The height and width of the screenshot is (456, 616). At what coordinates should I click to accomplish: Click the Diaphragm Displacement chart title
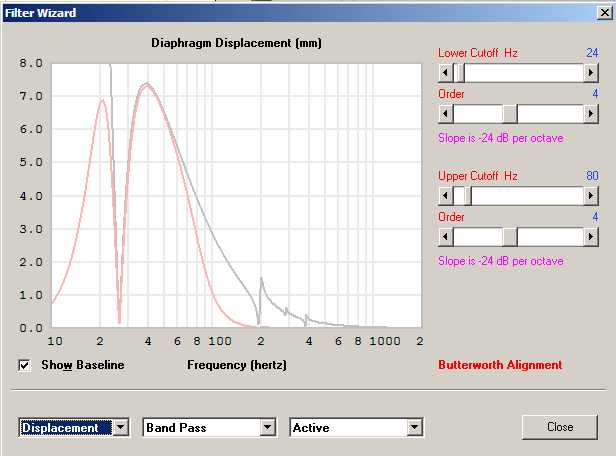click(236, 43)
